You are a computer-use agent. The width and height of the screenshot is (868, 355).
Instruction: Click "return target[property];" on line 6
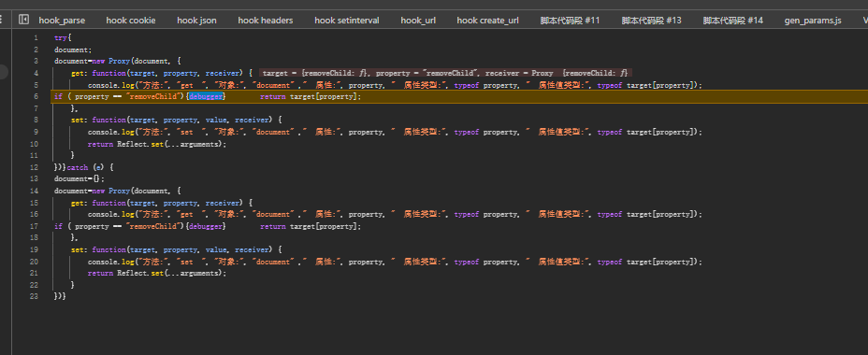(x=311, y=97)
